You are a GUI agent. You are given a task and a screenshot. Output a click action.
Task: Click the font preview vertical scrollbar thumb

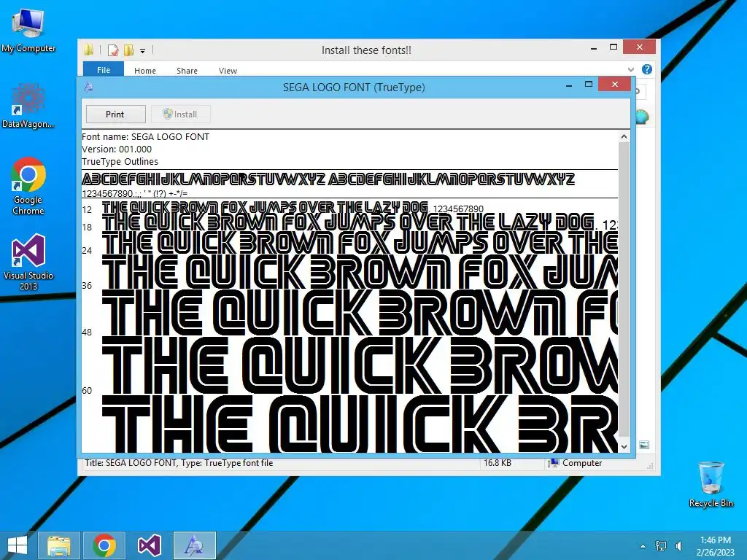624,289
